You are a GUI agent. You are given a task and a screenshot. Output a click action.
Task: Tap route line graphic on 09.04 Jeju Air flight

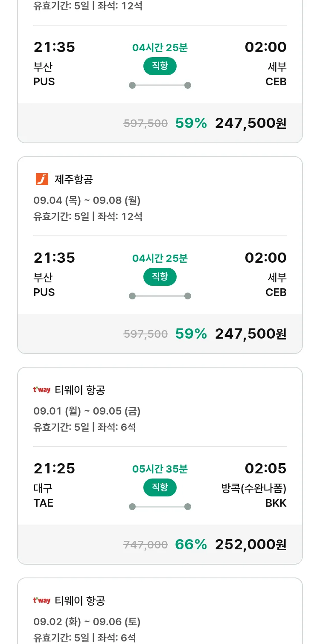point(160,296)
